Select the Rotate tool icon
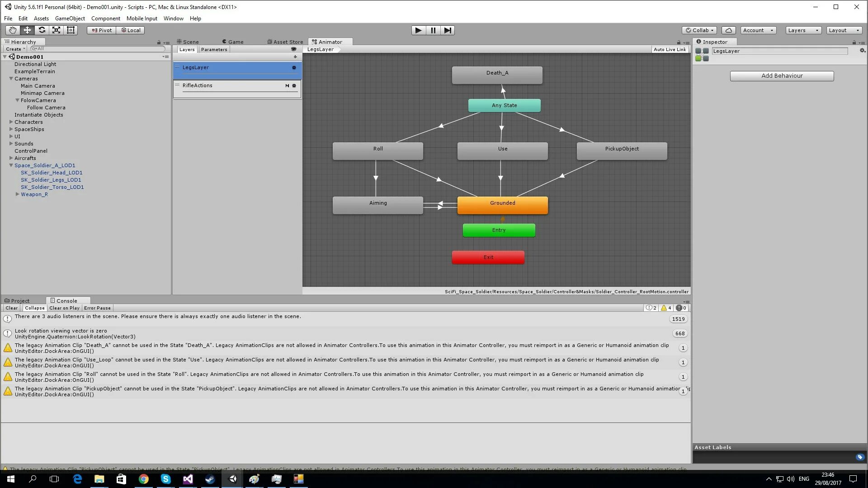The image size is (868, 488). (x=42, y=30)
